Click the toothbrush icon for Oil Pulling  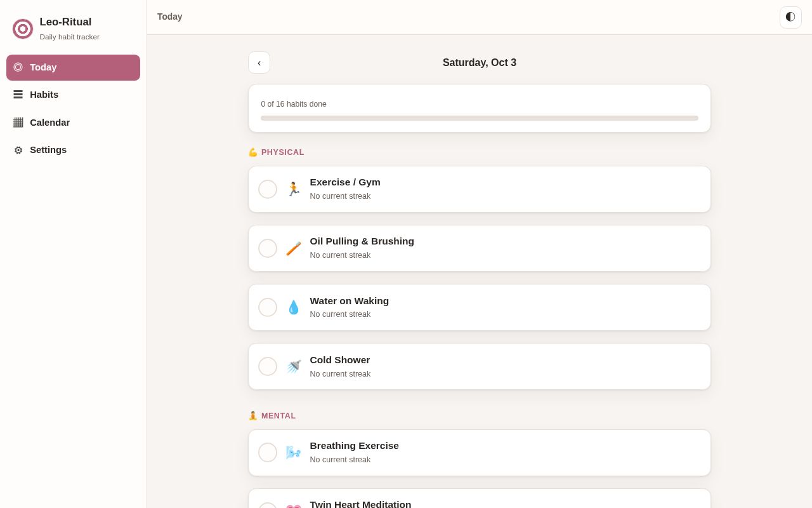click(294, 248)
